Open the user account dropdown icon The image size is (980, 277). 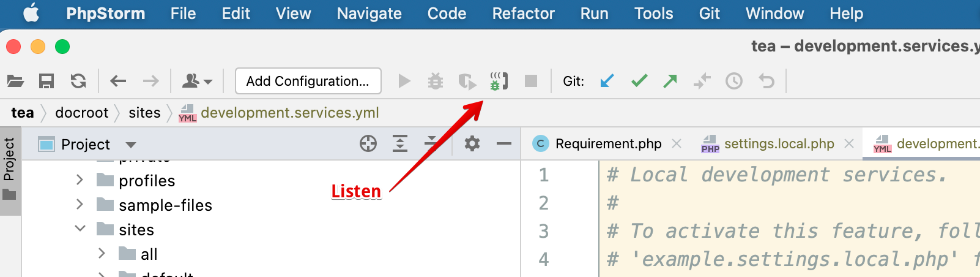pyautogui.click(x=198, y=81)
